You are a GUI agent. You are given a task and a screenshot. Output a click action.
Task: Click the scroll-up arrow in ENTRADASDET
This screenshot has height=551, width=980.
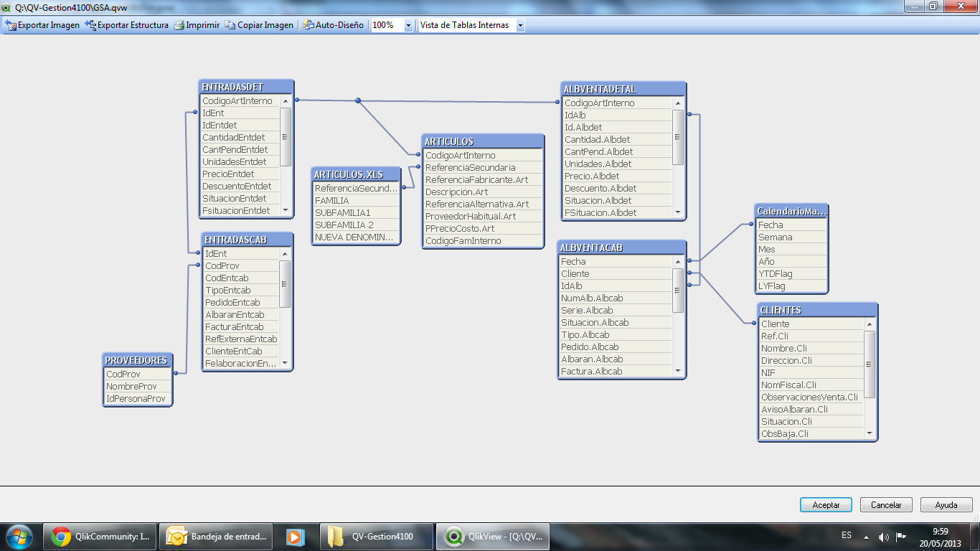(x=286, y=101)
